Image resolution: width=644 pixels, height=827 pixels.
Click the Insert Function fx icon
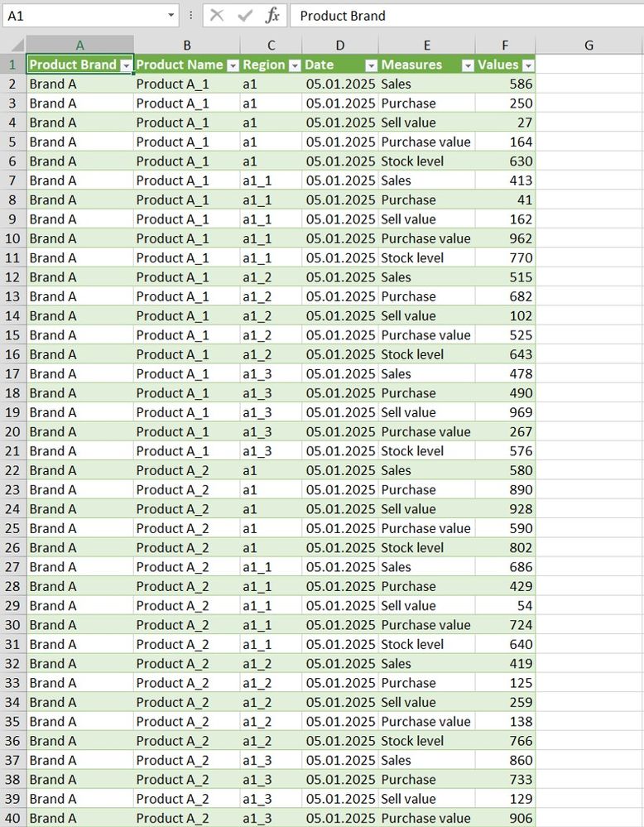[272, 16]
